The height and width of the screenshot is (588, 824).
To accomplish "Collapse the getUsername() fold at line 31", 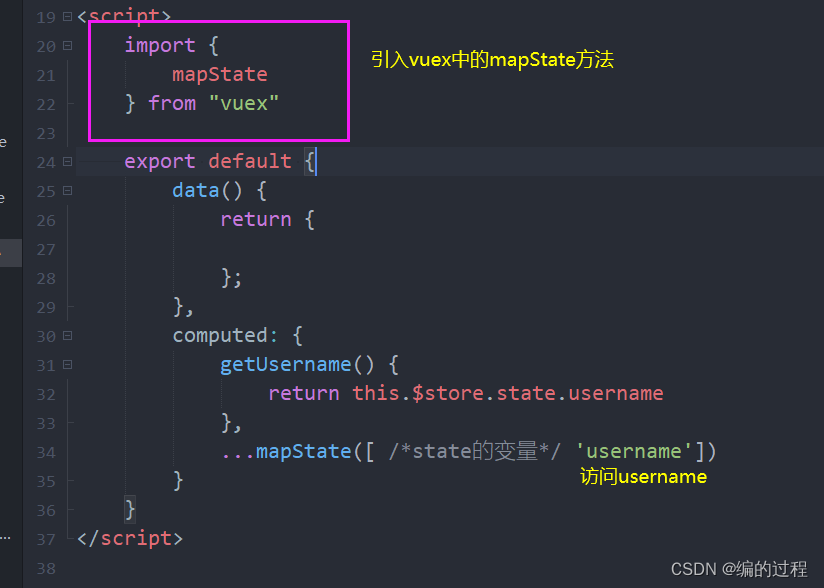I will [67, 365].
